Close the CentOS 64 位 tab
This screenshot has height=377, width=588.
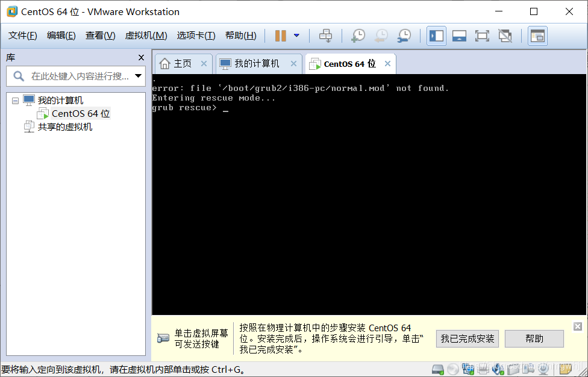click(388, 64)
